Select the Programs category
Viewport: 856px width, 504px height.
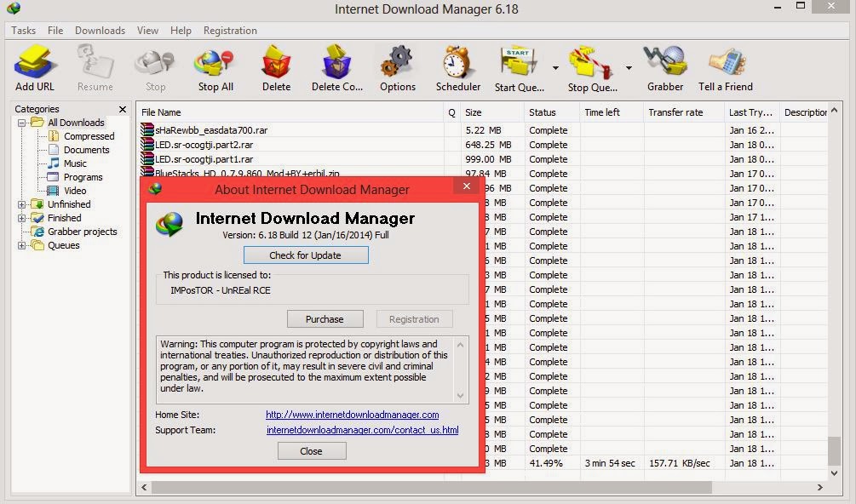(x=83, y=177)
